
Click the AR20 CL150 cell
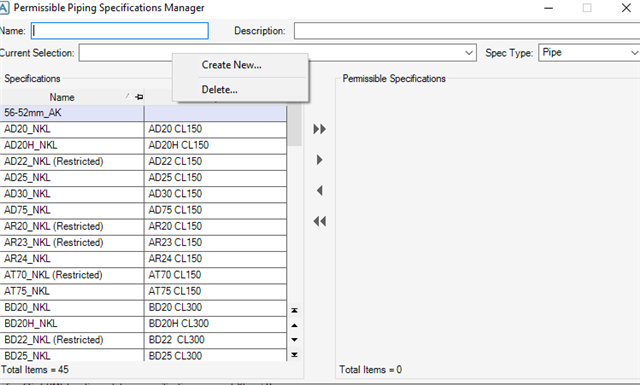[x=216, y=226]
